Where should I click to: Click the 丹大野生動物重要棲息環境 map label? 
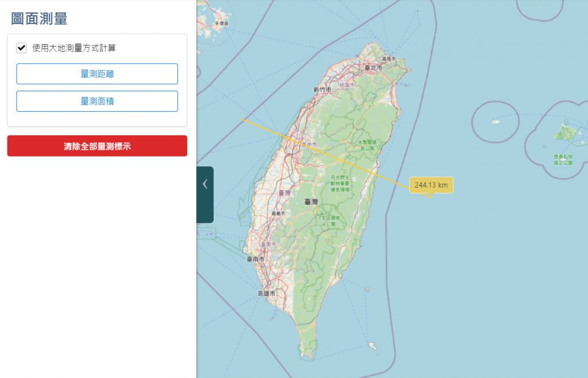point(340,184)
